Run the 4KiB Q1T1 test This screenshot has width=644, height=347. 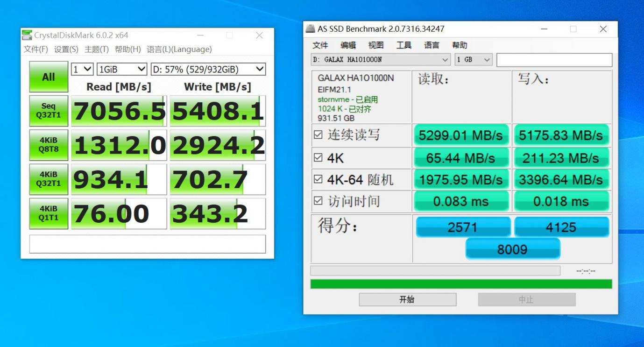[x=49, y=213]
